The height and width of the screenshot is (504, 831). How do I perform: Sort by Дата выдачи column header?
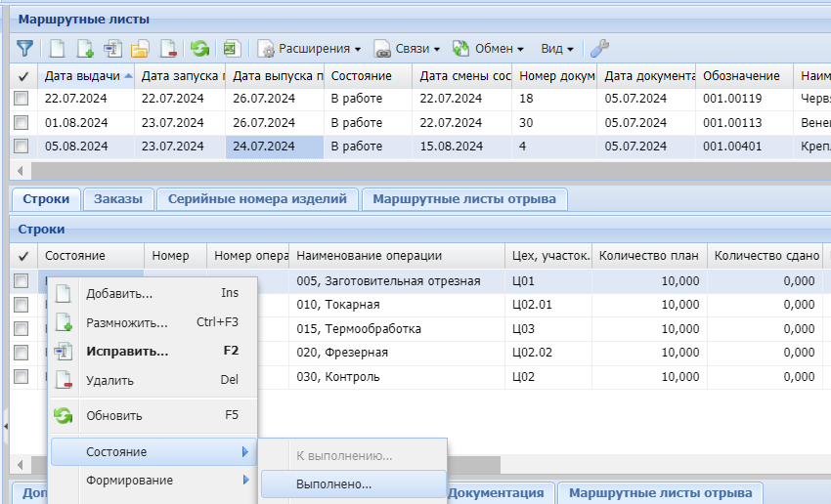point(82,75)
